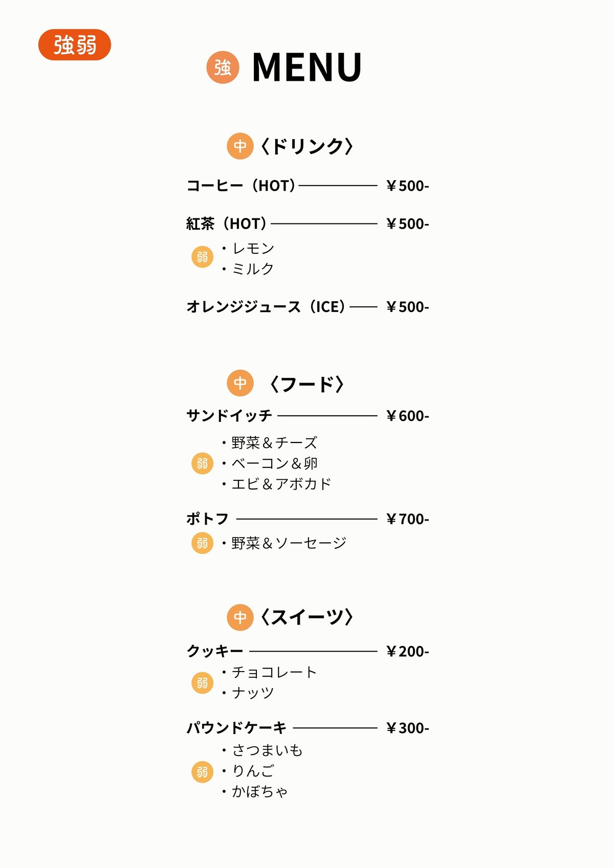Select the エビ＆アボカド sandwich option
The image size is (614, 868).
click(281, 484)
